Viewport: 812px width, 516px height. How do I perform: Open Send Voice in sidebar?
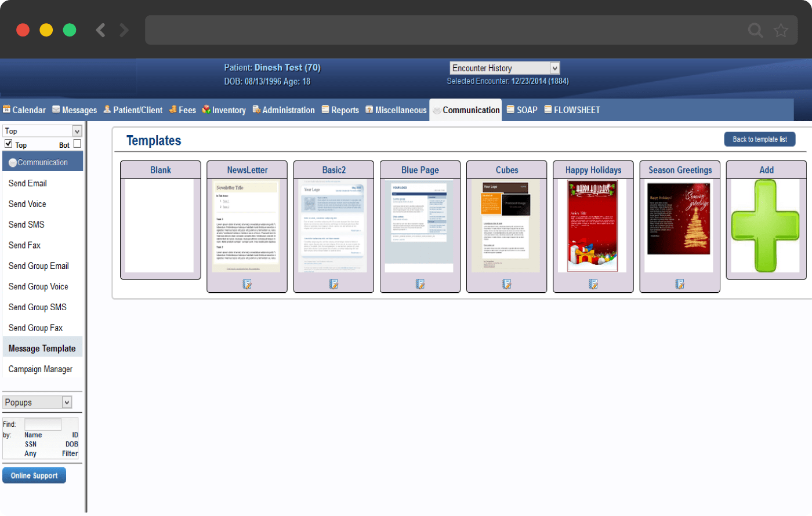pos(27,204)
